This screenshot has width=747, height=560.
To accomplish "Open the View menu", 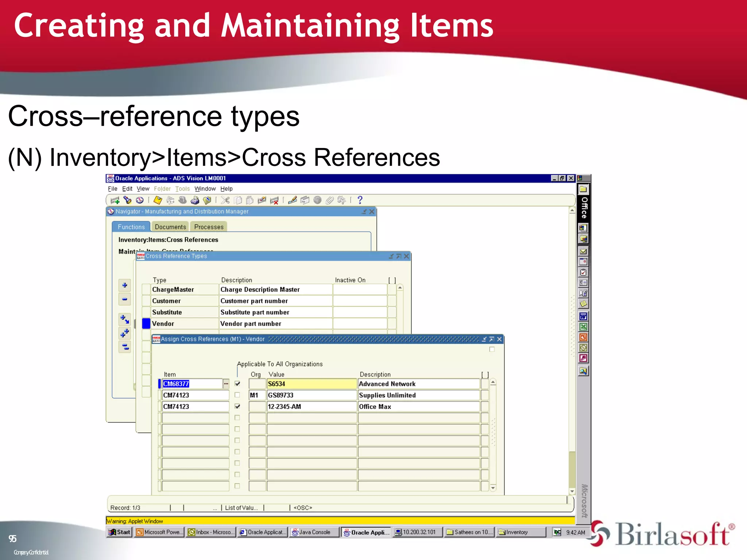I will point(143,189).
